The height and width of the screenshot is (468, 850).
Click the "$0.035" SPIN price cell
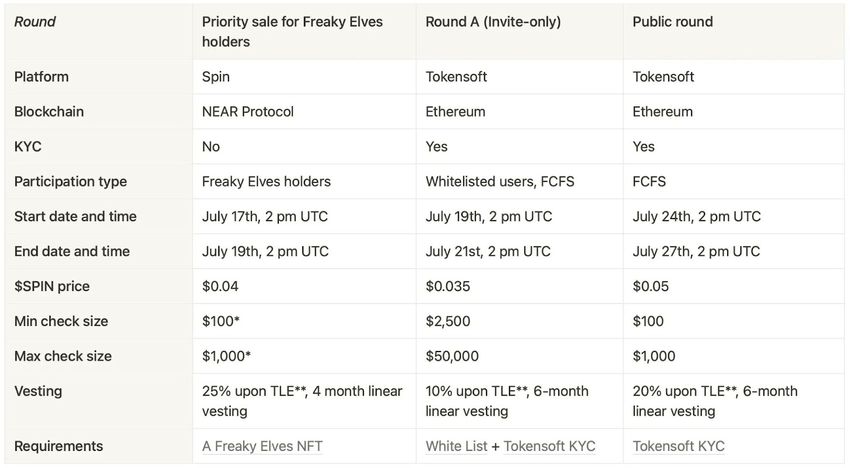coord(447,286)
